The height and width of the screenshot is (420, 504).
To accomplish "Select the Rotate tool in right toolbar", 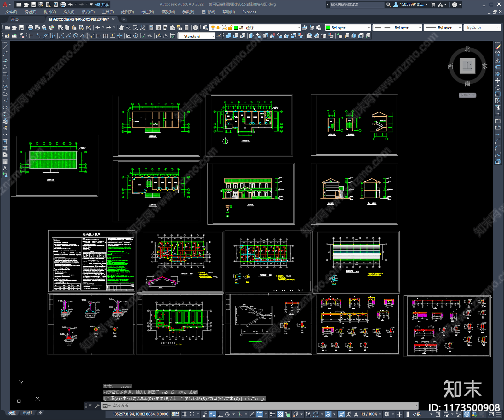I will [x=498, y=88].
